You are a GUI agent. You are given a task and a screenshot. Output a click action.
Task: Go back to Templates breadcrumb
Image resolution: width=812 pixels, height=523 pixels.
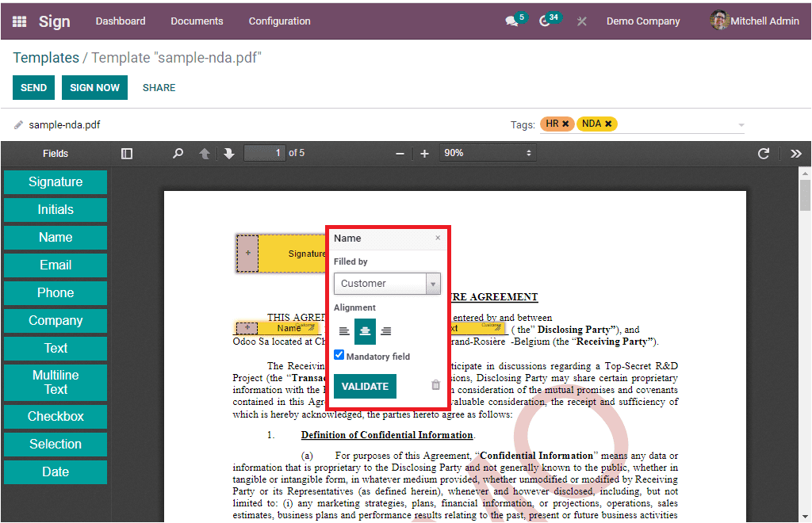click(46, 57)
